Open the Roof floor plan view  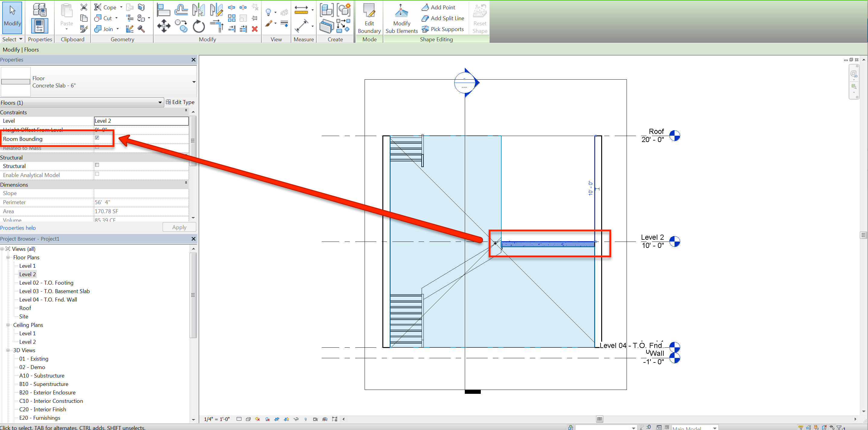25,308
